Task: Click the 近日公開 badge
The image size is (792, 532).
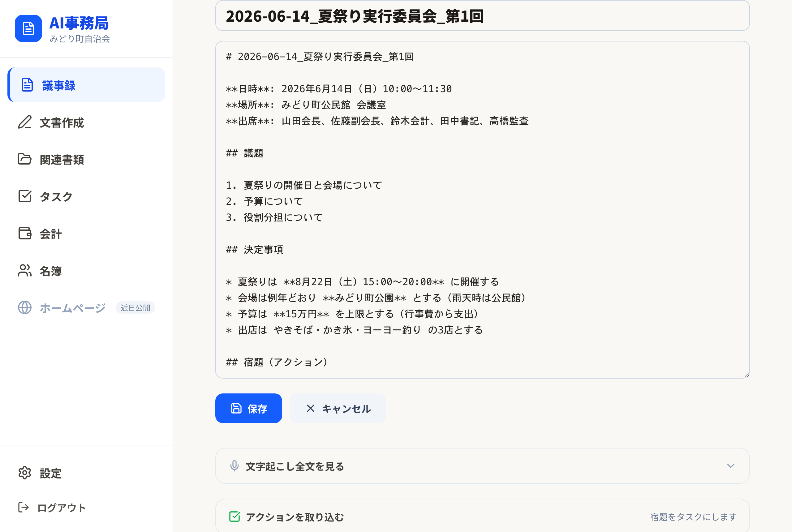Action: pyautogui.click(x=136, y=307)
